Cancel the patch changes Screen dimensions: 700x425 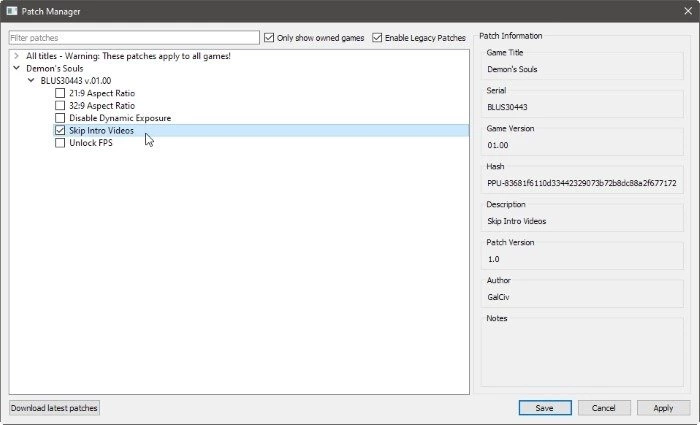[604, 408]
